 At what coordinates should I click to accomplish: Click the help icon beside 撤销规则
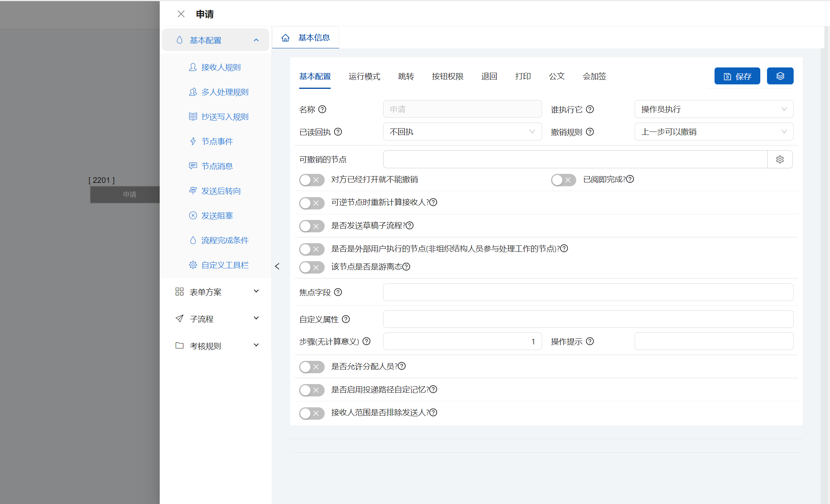pyautogui.click(x=590, y=132)
